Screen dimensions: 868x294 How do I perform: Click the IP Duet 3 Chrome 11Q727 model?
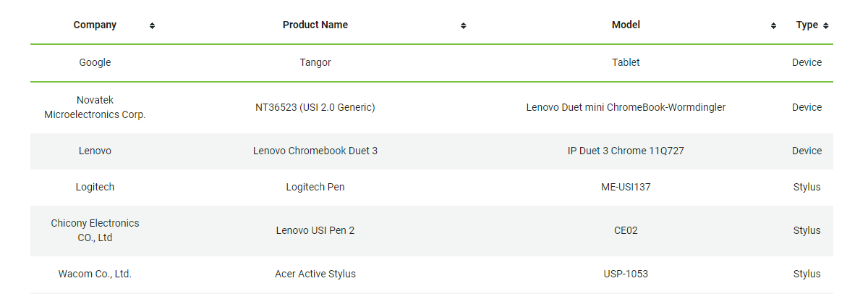tap(626, 151)
